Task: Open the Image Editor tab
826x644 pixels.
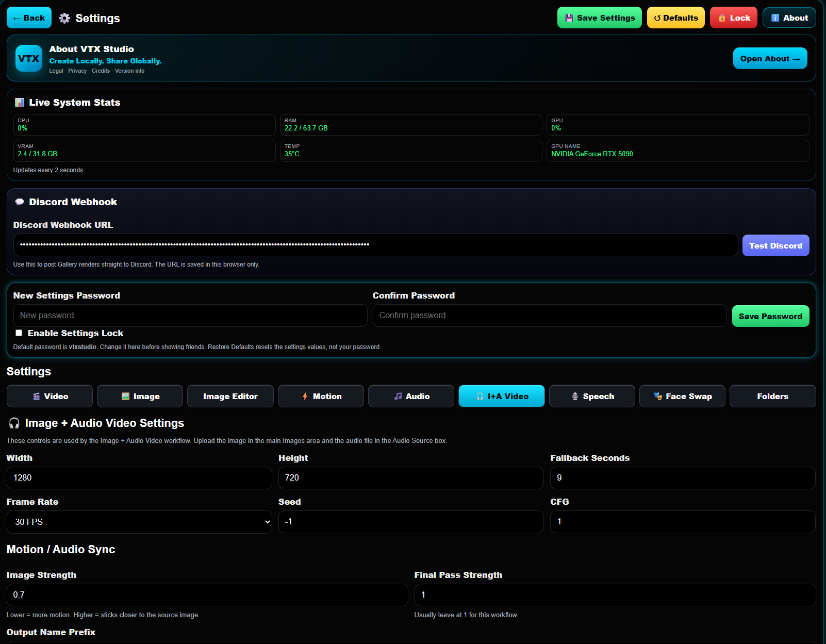Action: 230,396
